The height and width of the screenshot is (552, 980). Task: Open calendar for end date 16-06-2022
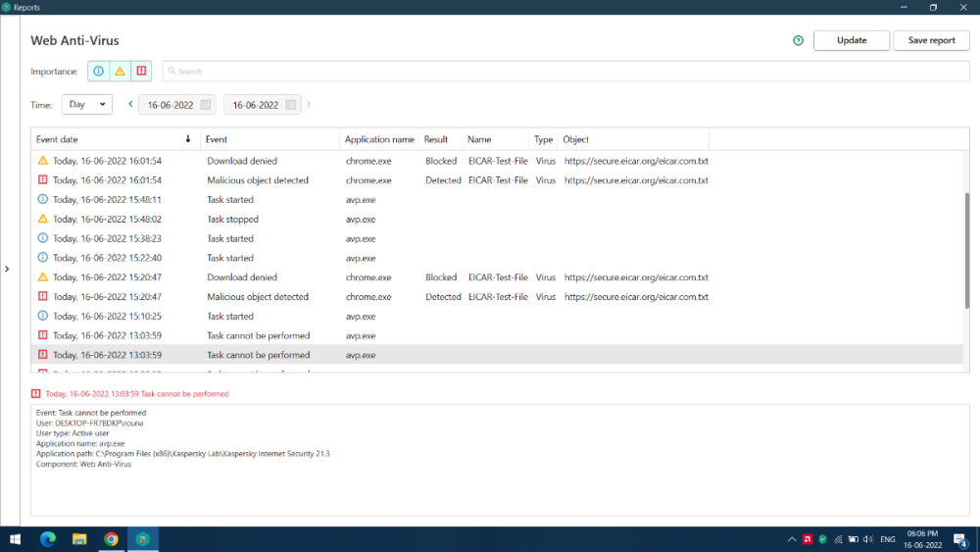point(291,105)
